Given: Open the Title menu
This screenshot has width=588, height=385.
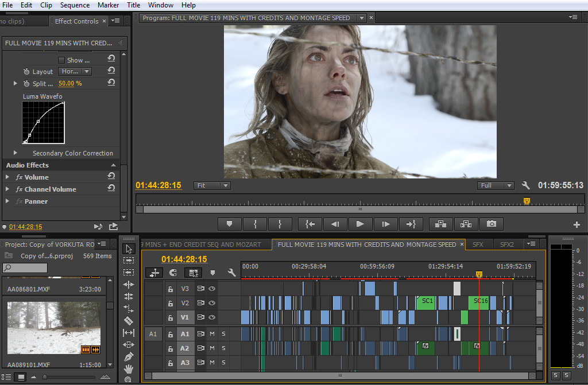Looking at the screenshot, I should [133, 5].
